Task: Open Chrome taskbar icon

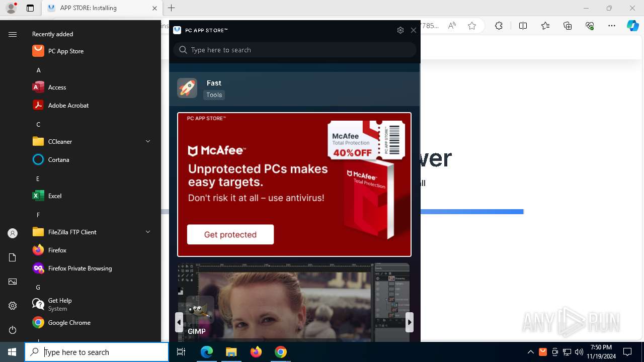Action: pos(281,352)
